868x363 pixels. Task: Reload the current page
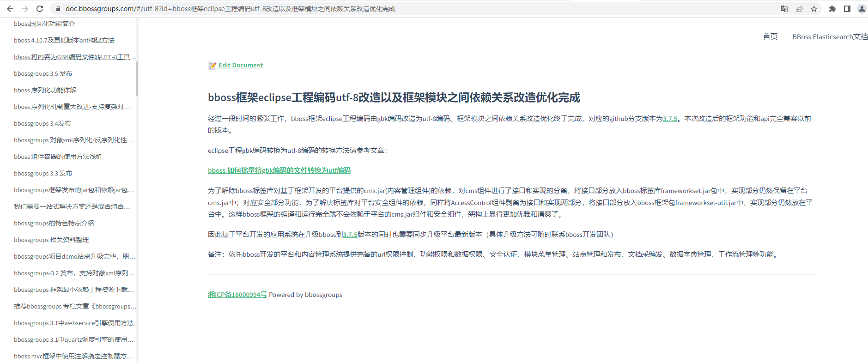click(40, 9)
